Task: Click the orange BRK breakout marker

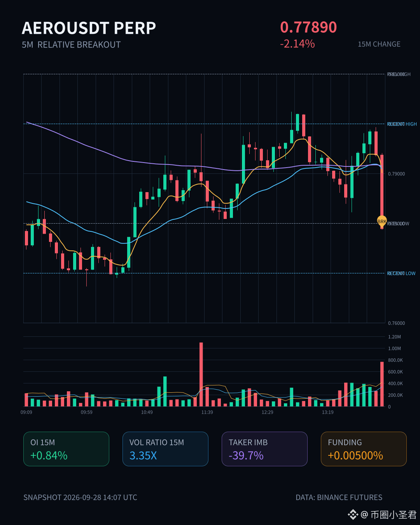Action: pos(382,221)
